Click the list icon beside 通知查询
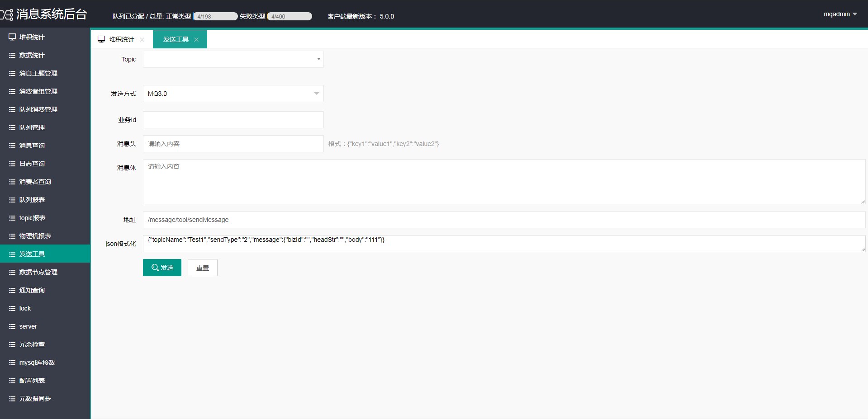 [12, 290]
